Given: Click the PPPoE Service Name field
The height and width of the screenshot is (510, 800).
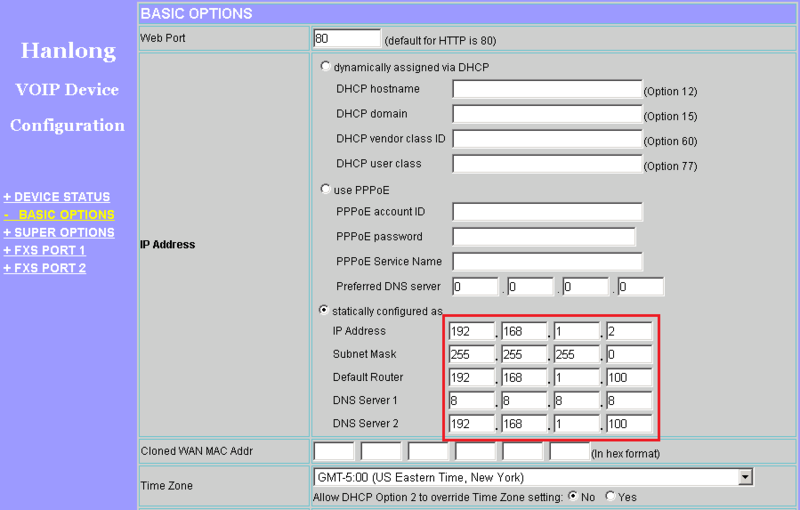Looking at the screenshot, I should pos(547,262).
